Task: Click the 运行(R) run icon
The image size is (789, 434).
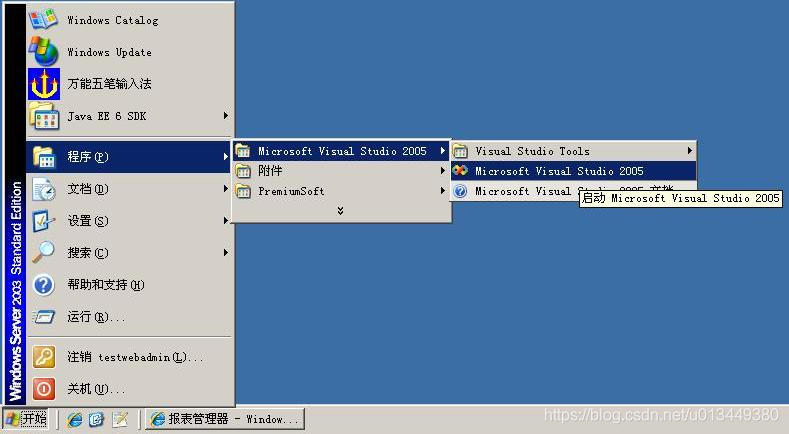Action: pos(44,317)
